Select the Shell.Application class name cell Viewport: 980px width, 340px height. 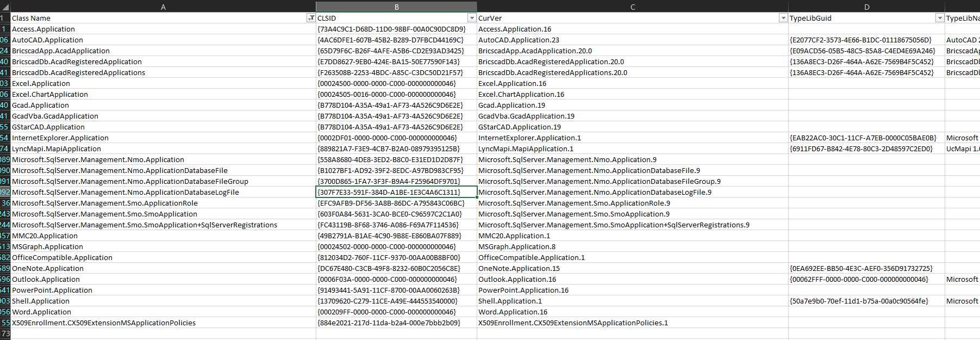click(x=163, y=301)
